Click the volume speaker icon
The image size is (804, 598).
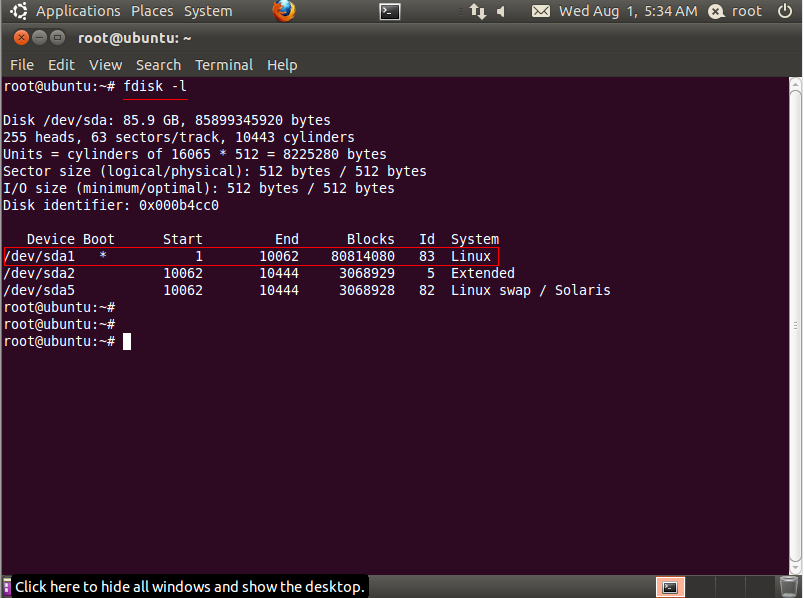coord(501,11)
